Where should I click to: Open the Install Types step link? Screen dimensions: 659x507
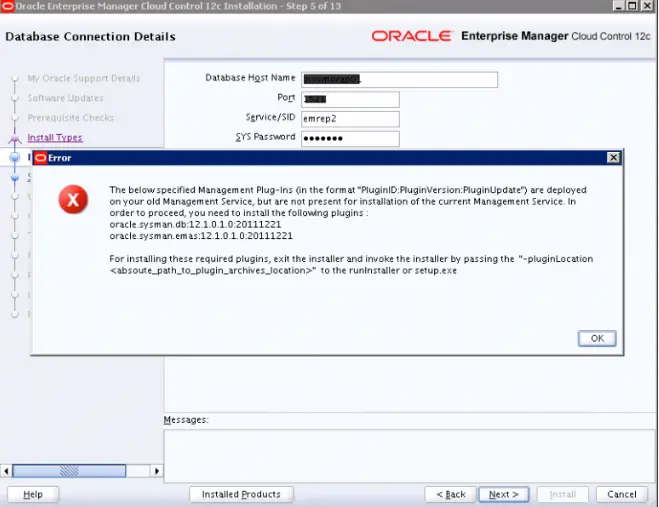[55, 138]
